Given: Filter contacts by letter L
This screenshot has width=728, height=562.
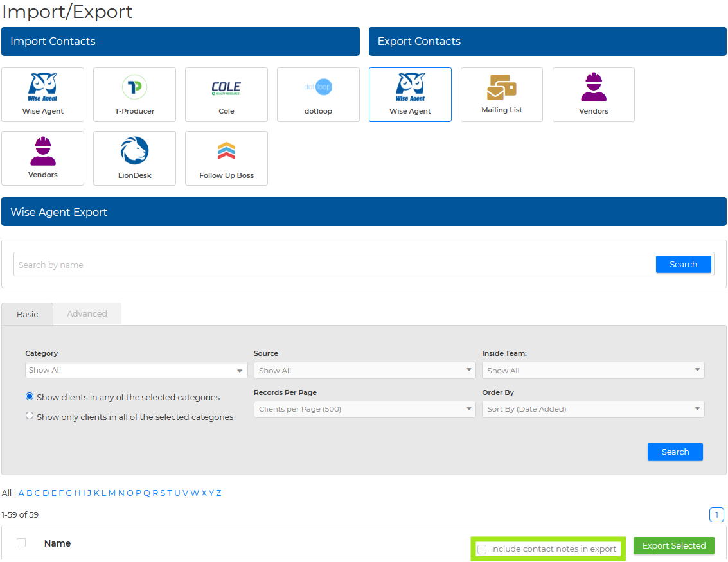Looking at the screenshot, I should [x=104, y=493].
